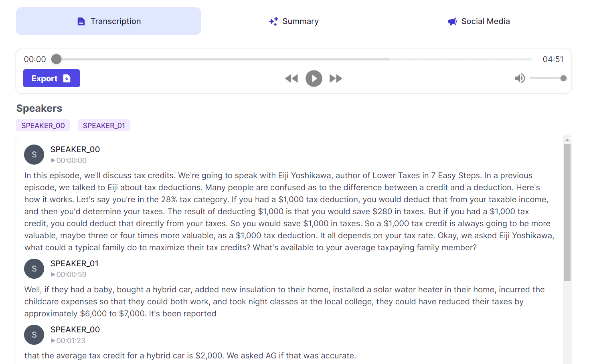
Task: Jump to the 00:00:00 timestamp
Action: click(x=69, y=161)
